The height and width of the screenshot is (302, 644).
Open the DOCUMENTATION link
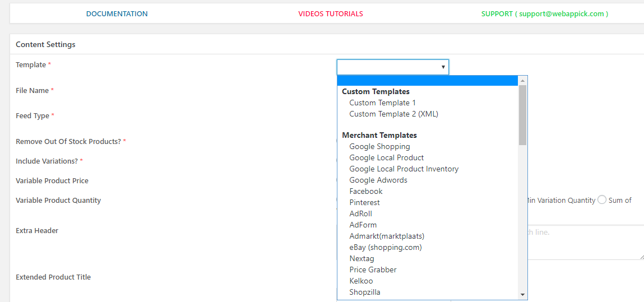click(117, 13)
